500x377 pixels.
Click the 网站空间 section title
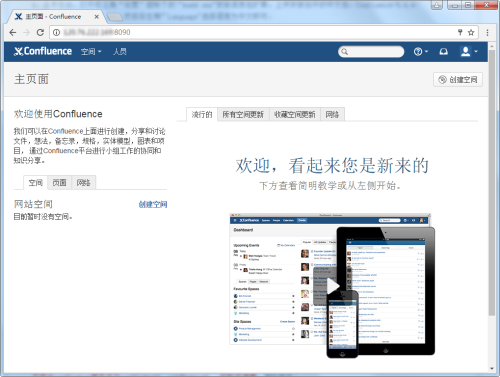(x=33, y=204)
